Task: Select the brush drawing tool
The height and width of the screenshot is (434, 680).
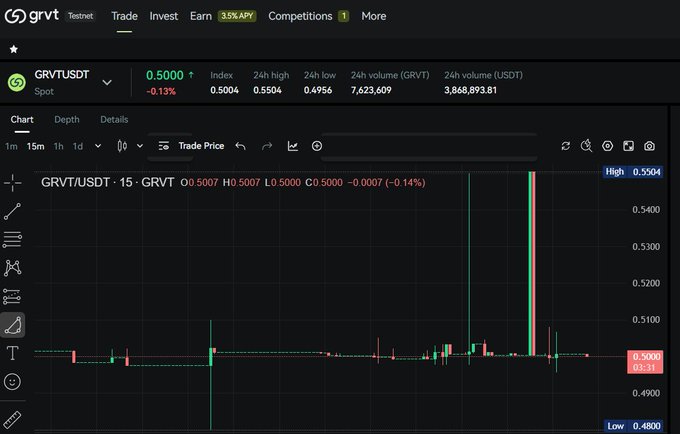Action: 13,325
